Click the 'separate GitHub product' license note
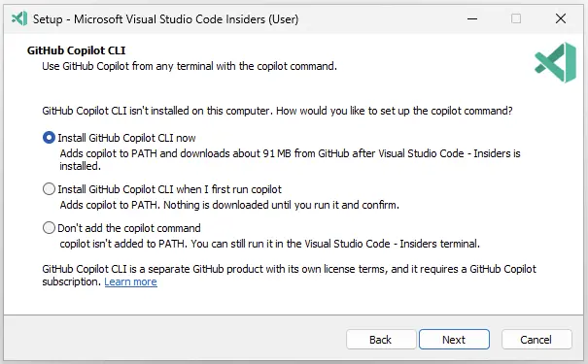This screenshot has width=588, height=364. coord(289,276)
